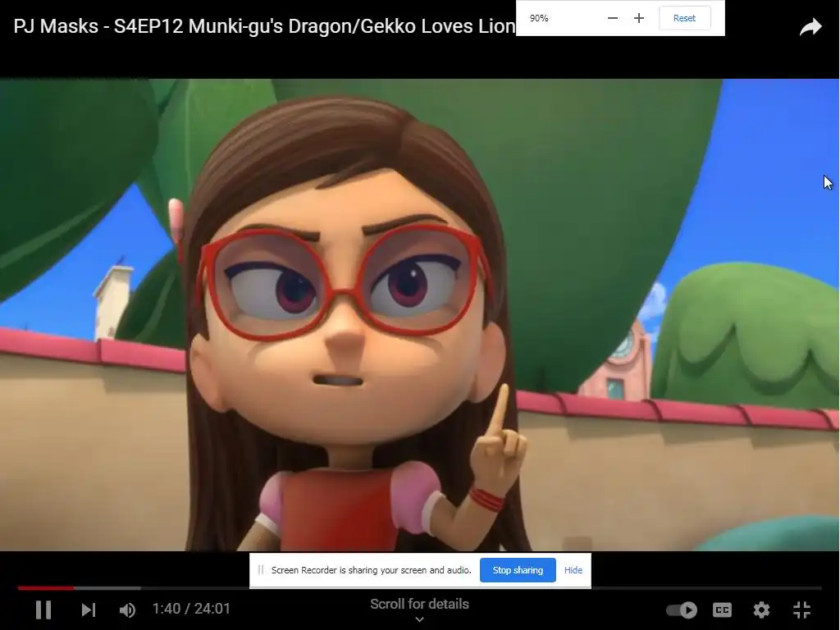The image size is (840, 630).
Task: Stop sharing screen and audio
Action: [518, 570]
